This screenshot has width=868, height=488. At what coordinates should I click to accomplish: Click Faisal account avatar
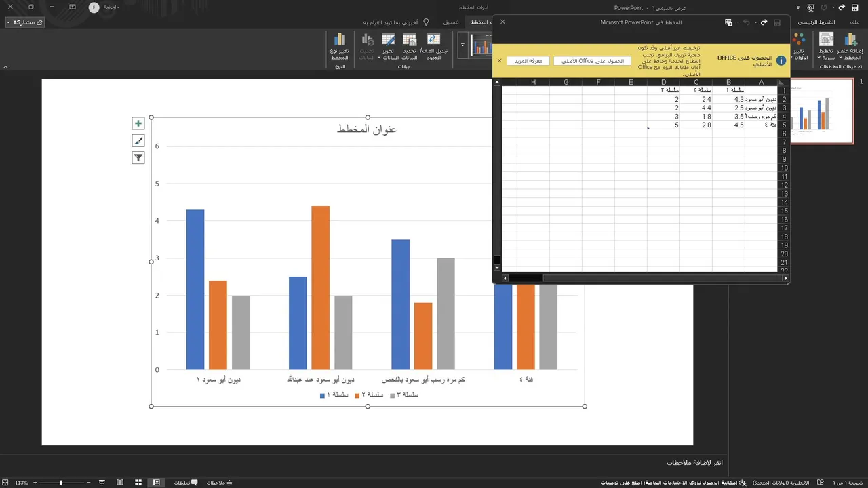click(94, 7)
